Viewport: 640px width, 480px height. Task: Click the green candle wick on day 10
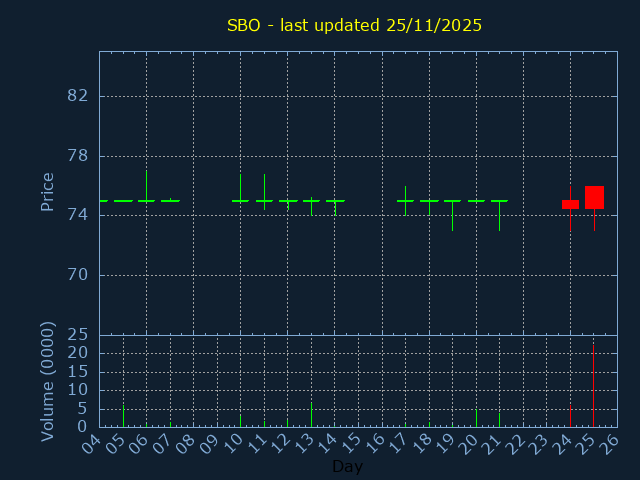pyautogui.click(x=240, y=185)
